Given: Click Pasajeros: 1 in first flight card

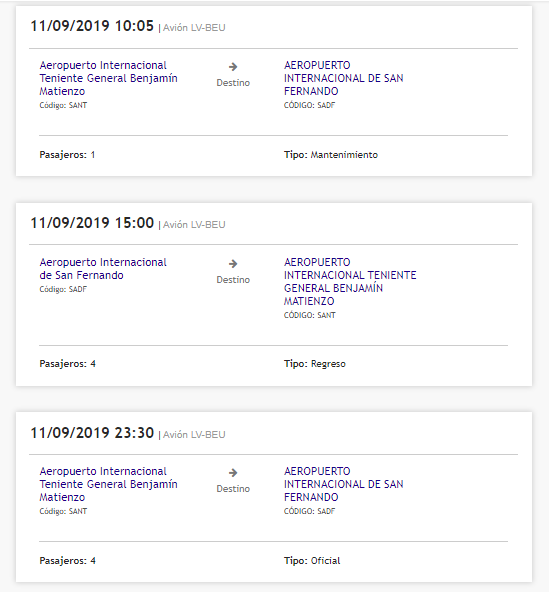Looking at the screenshot, I should (67, 155).
